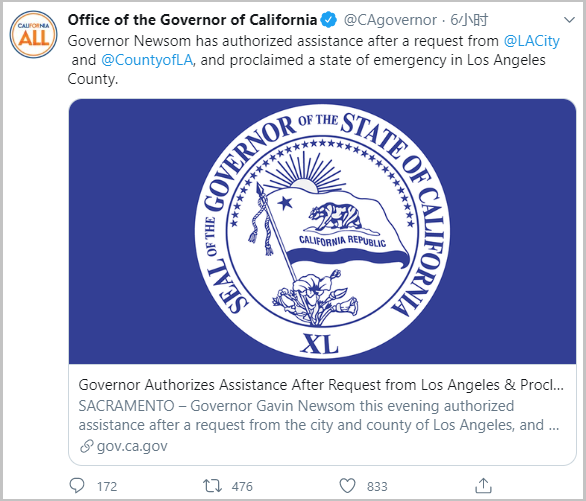The width and height of the screenshot is (586, 501).
Task: Open the reply speech bubble icon
Action: point(77,486)
